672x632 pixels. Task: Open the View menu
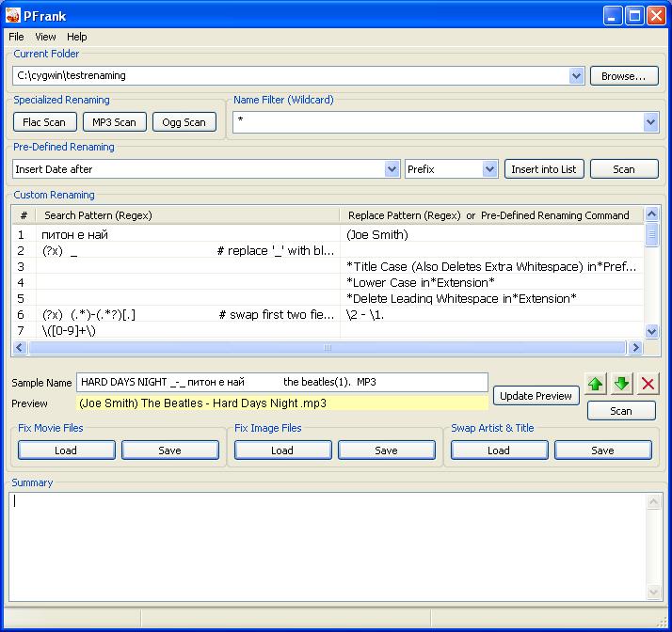45,37
